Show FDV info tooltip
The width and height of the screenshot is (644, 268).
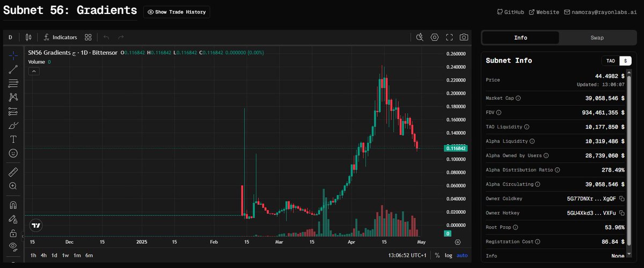point(499,113)
